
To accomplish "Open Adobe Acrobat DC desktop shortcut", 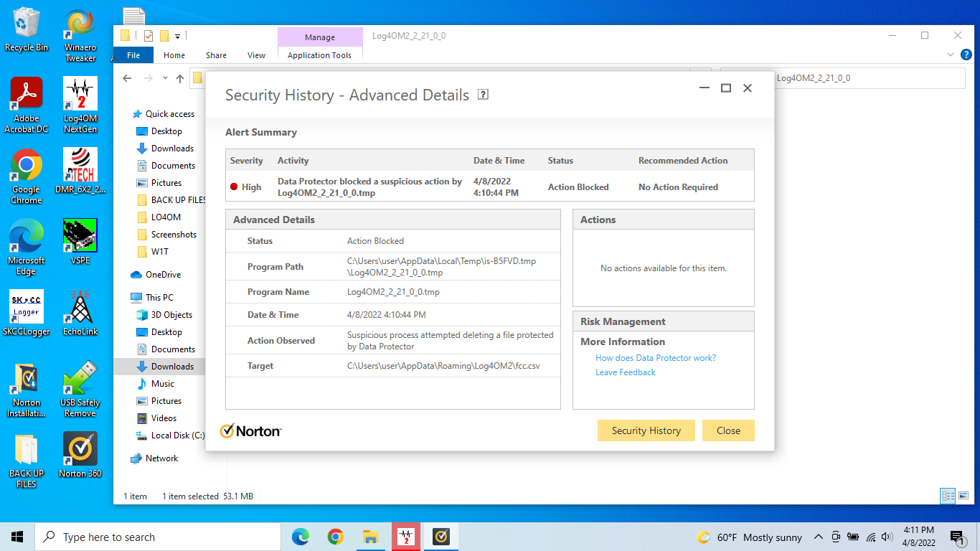I will (x=27, y=105).
